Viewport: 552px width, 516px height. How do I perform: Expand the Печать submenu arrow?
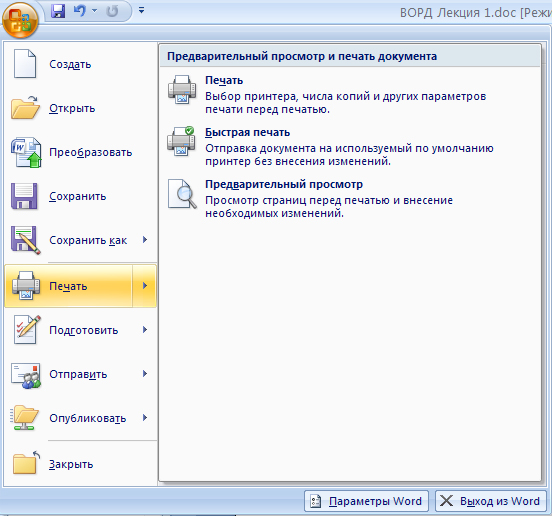coord(145,285)
